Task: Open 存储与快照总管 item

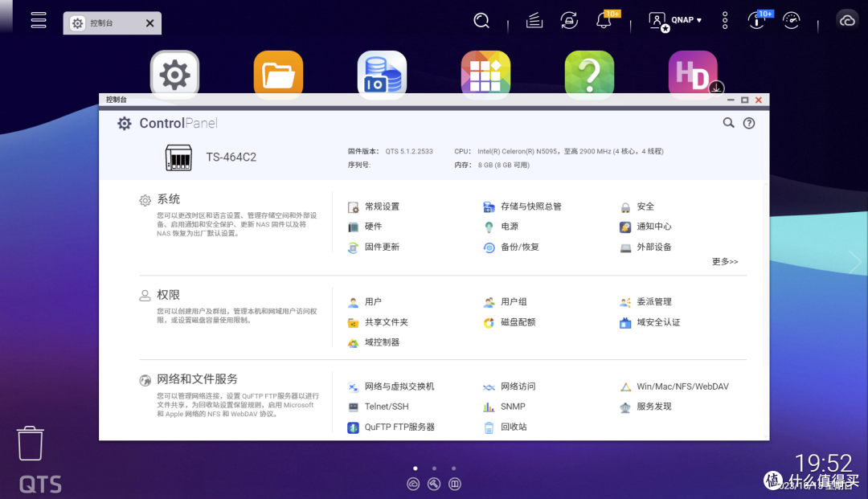Action: [522, 207]
